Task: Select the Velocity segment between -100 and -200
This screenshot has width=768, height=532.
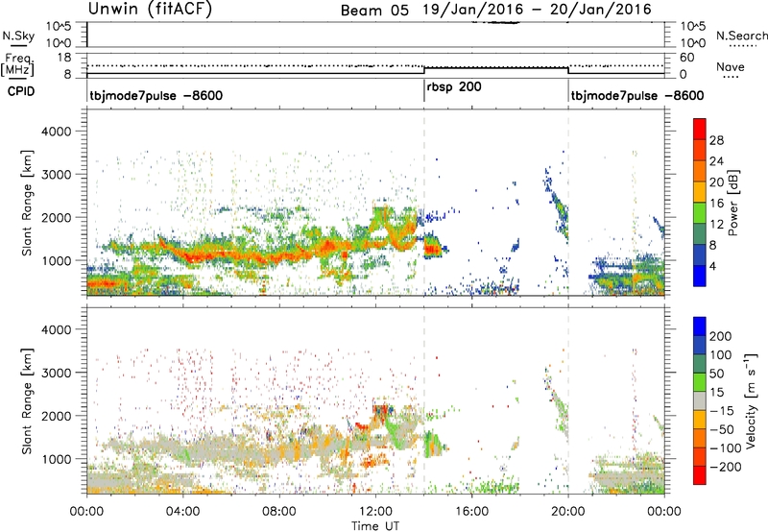Action: [700, 457]
